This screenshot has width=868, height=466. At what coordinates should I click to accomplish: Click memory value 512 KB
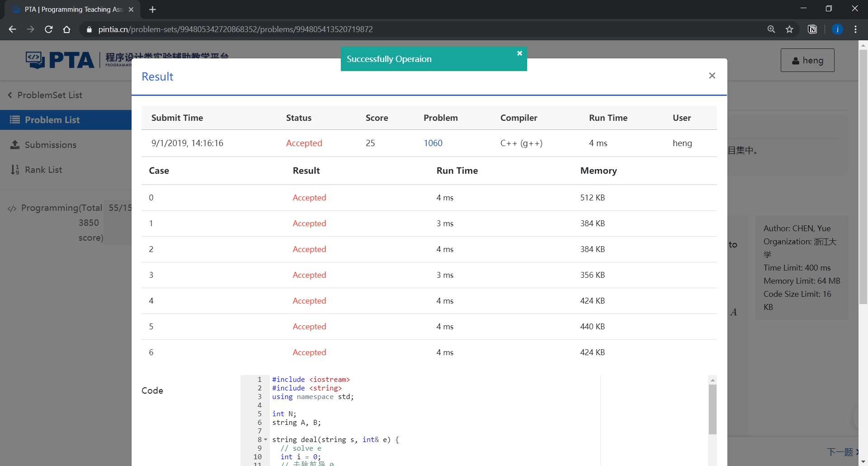pos(592,198)
